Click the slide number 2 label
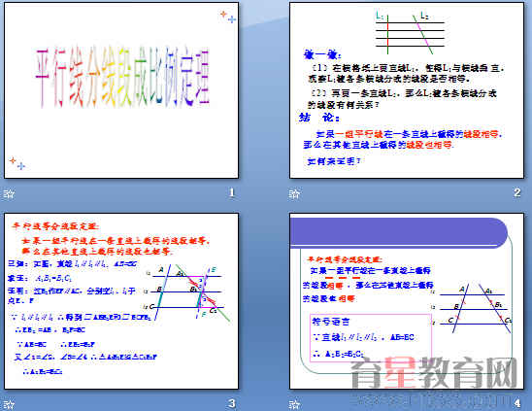This screenshot has width=532, height=411. (x=517, y=193)
